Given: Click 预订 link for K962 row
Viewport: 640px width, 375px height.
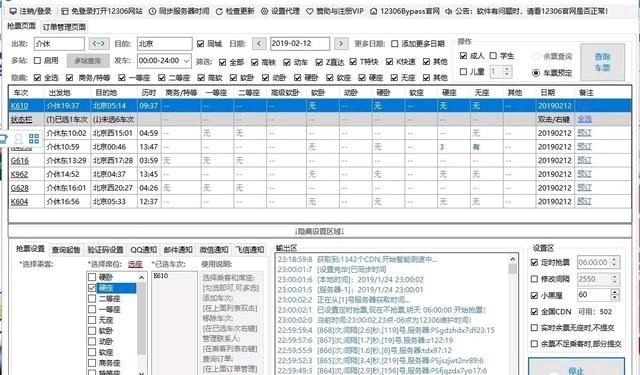Looking at the screenshot, I should pos(584,174).
